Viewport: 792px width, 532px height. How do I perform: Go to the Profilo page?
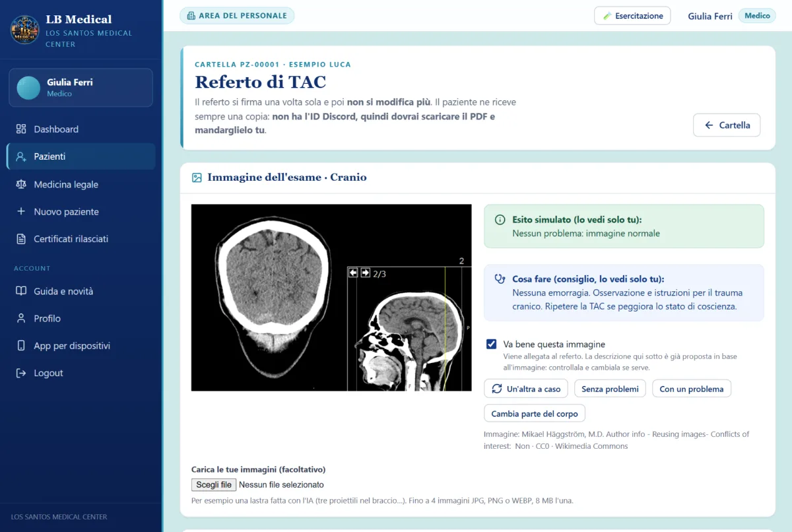[81, 318]
